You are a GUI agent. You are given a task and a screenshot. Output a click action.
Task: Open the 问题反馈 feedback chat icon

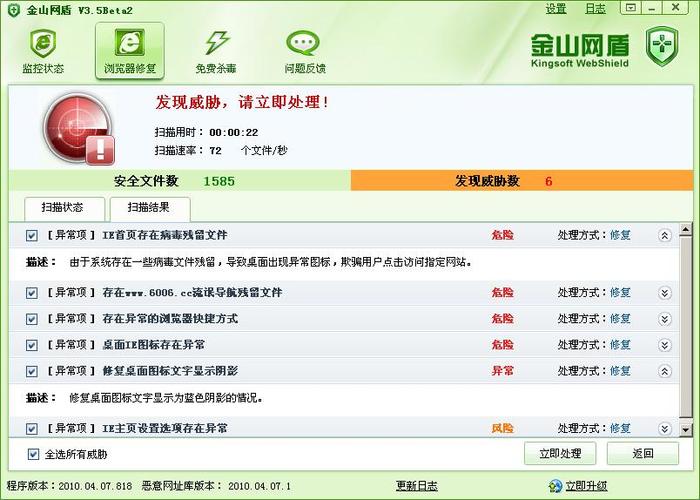click(x=304, y=50)
